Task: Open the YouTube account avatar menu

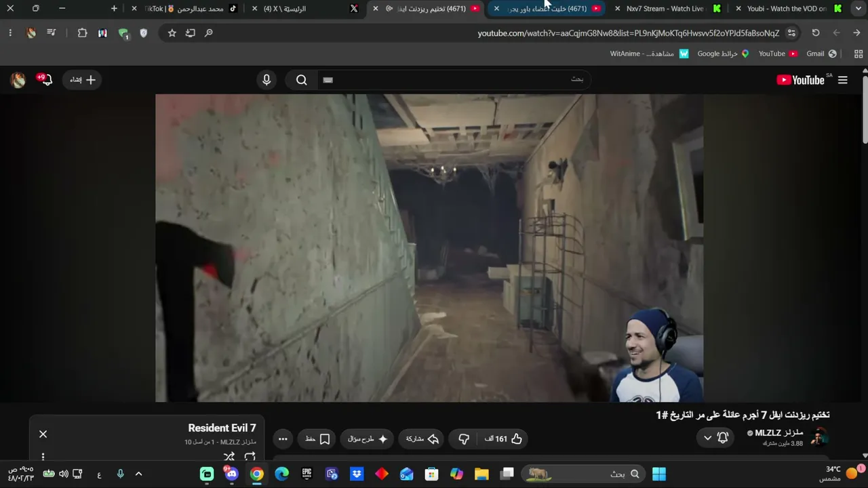Action: tap(18, 80)
